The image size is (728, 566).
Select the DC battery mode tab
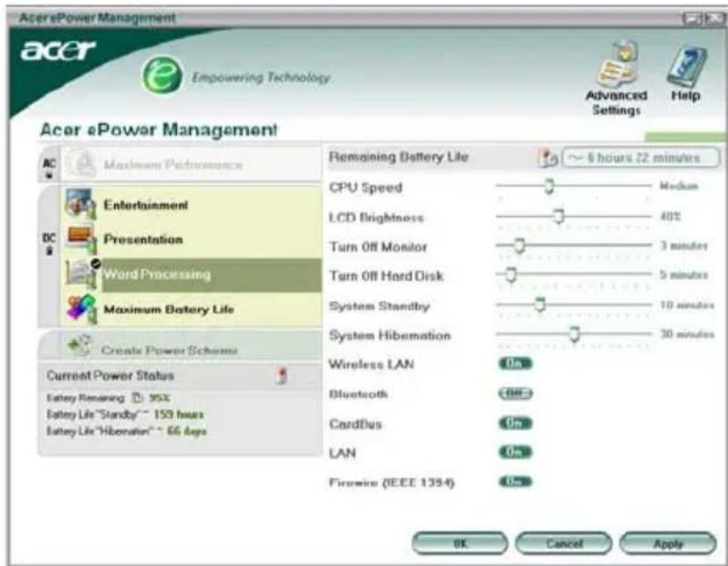click(x=49, y=257)
